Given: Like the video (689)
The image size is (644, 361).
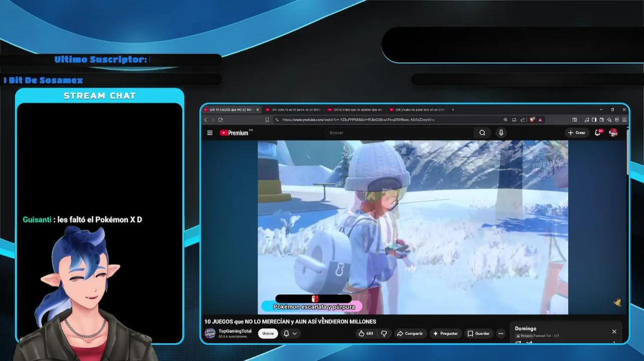Looking at the screenshot, I should (365, 333).
